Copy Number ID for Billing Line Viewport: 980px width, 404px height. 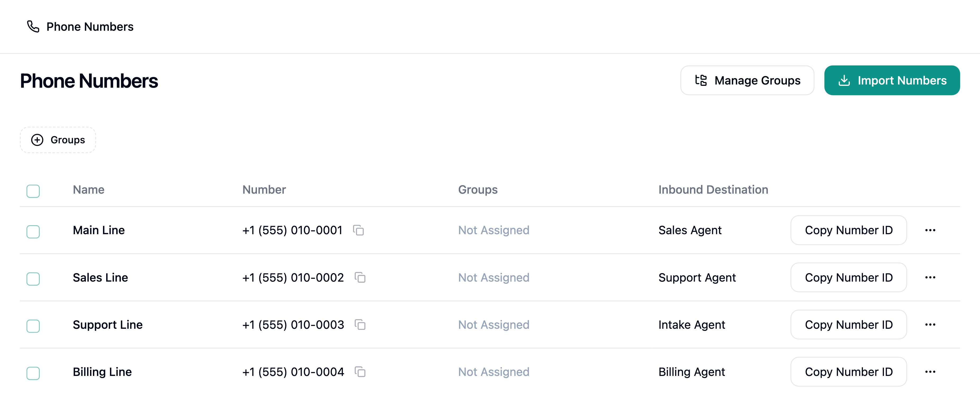(848, 372)
